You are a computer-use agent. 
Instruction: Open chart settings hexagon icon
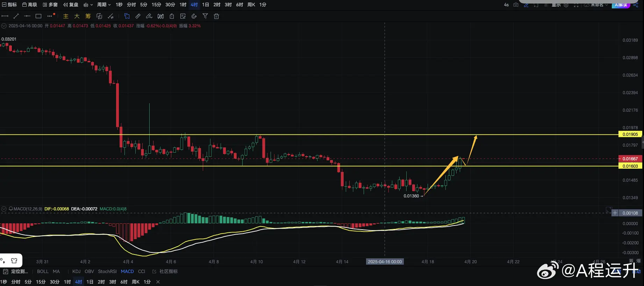pyautogui.click(x=566, y=5)
